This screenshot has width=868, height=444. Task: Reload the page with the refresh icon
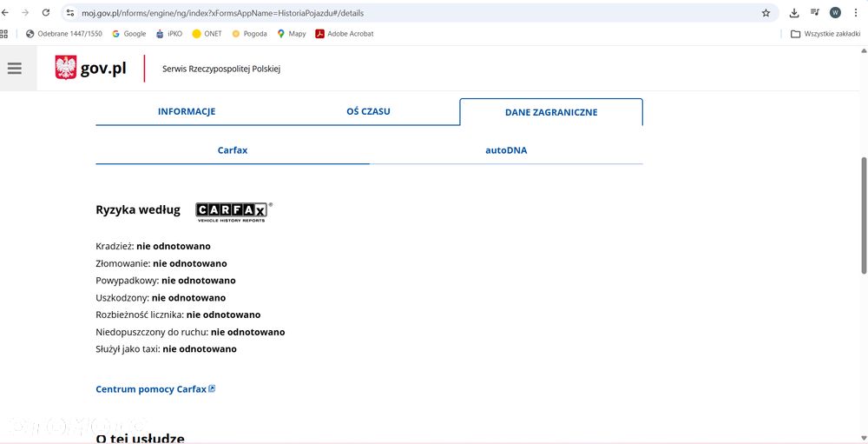[x=46, y=13]
